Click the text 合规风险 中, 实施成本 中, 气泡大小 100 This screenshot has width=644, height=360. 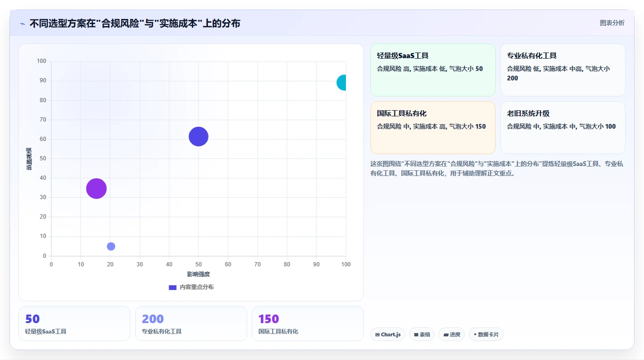561,127
